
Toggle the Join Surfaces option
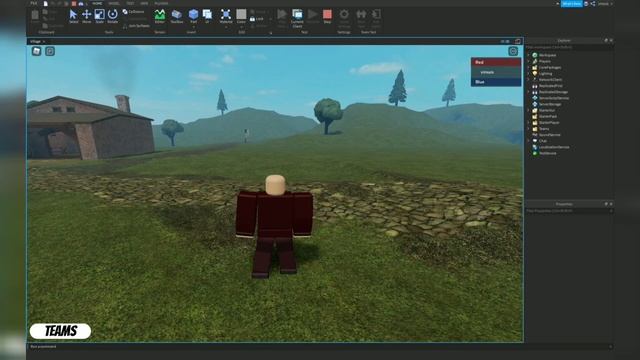click(x=136, y=26)
